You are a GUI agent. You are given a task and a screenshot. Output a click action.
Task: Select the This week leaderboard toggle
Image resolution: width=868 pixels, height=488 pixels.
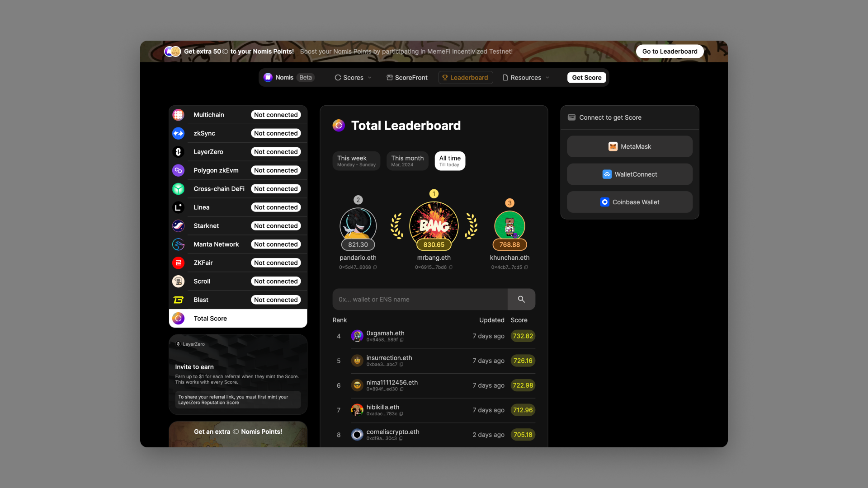(x=356, y=160)
